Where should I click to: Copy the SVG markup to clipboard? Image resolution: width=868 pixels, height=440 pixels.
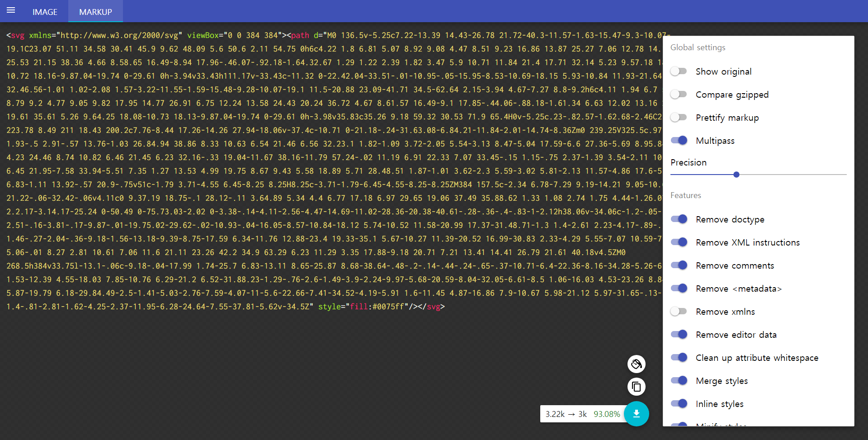(x=637, y=387)
